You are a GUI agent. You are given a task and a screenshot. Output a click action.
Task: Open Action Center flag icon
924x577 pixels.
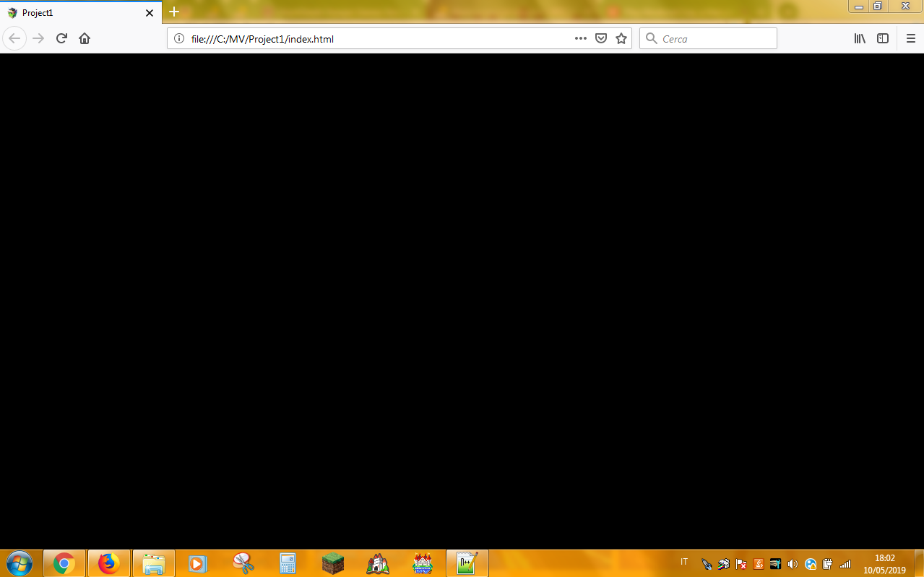(741, 564)
